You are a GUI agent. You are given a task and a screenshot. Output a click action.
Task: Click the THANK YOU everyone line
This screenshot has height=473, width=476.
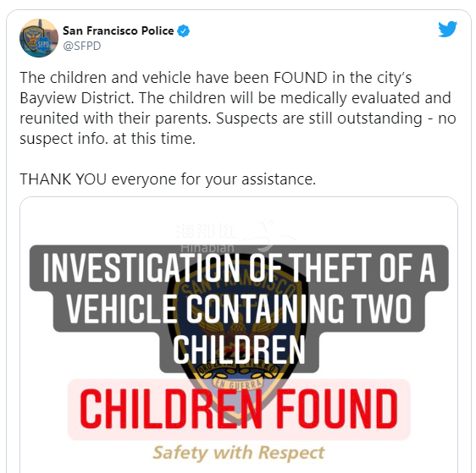pos(168,179)
